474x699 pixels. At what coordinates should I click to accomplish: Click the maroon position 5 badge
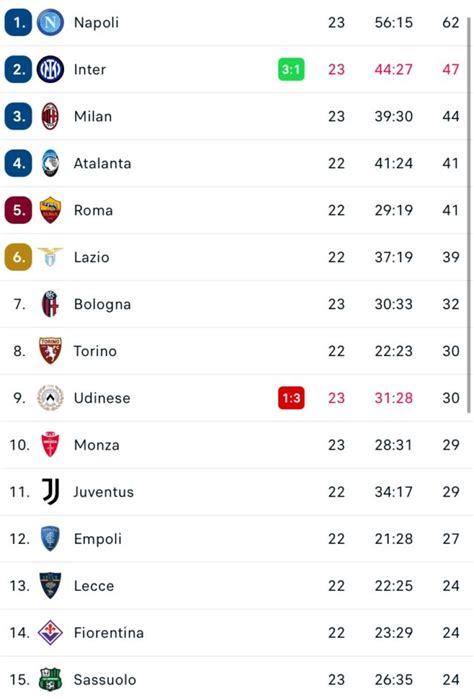[x=18, y=210]
